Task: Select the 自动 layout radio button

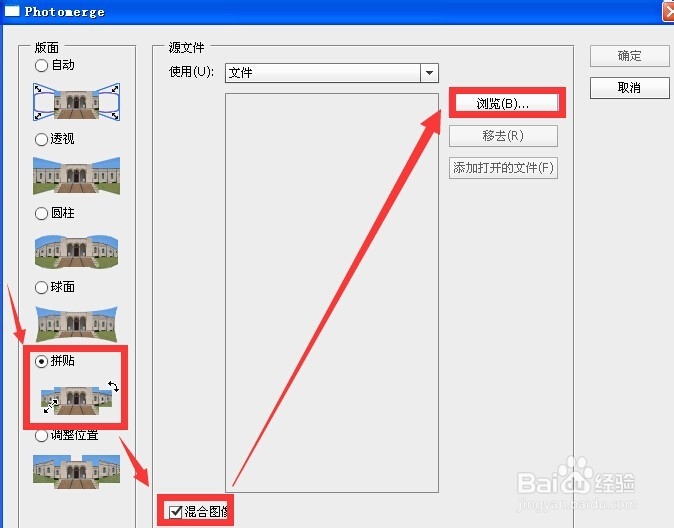Action: point(41,65)
